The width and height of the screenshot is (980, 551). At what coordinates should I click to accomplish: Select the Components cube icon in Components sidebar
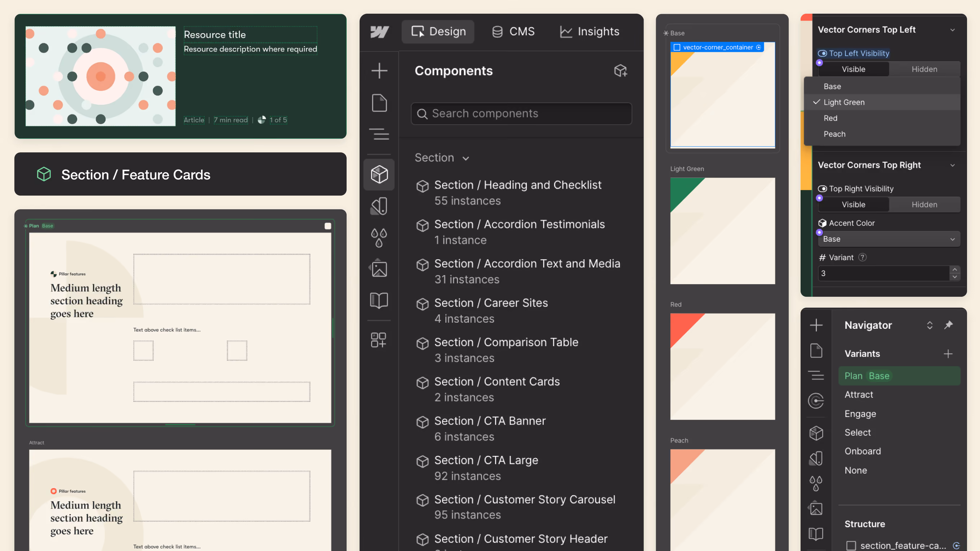click(379, 175)
